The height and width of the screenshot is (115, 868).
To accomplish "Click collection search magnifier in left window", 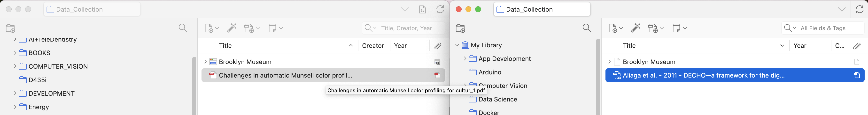I will (183, 28).
